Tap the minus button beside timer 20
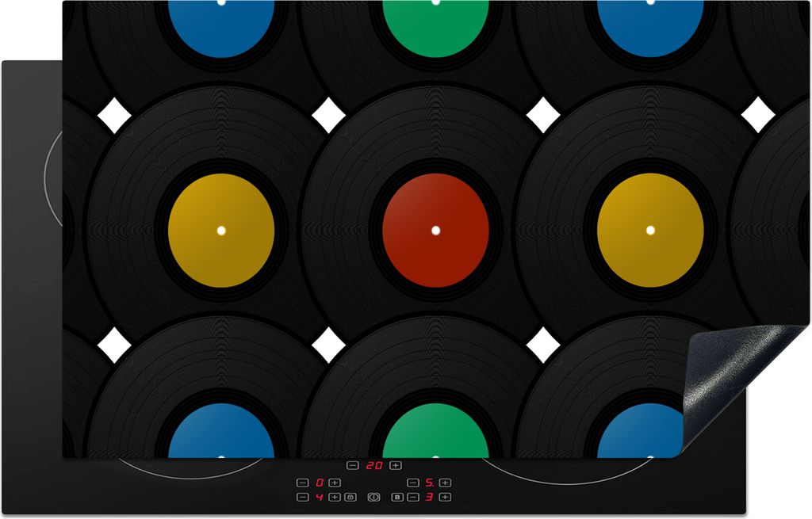The width and height of the screenshot is (812, 519). tap(353, 466)
